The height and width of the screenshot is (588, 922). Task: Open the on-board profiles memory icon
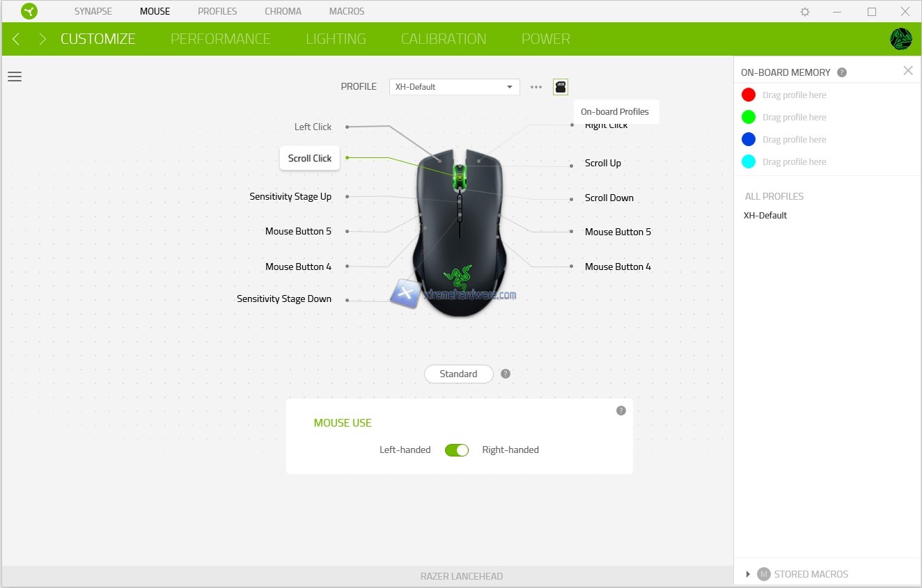pos(561,87)
